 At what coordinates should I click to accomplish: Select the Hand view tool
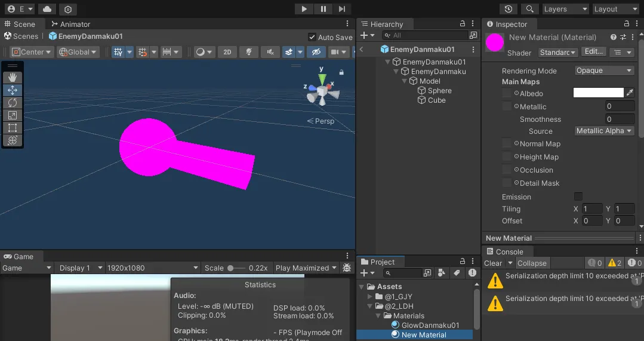click(13, 78)
